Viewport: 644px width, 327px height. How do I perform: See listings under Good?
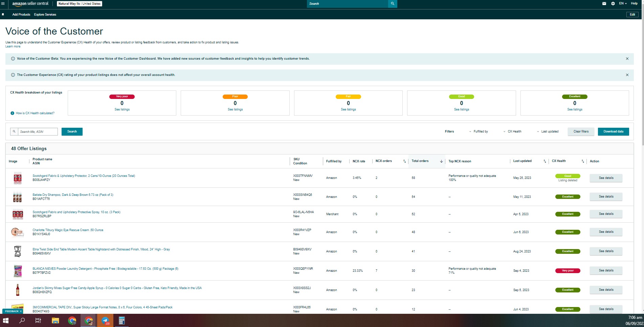462,109
